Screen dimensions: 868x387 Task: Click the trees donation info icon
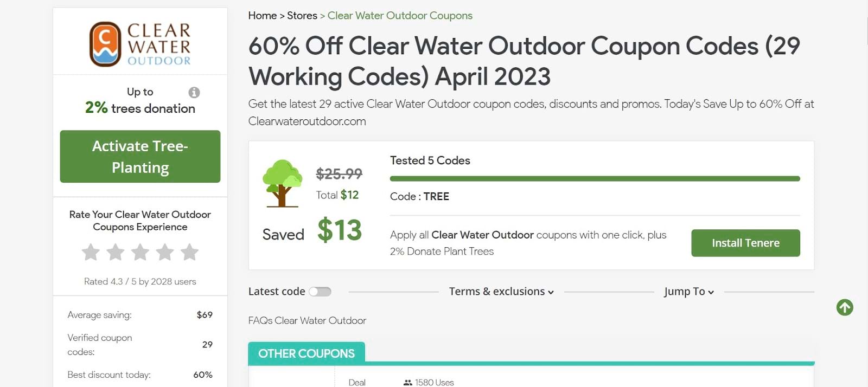pos(194,93)
